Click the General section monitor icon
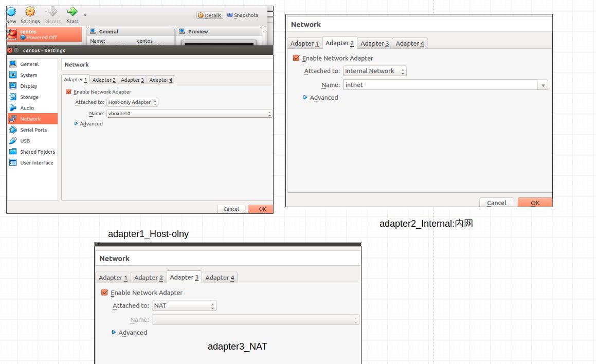This screenshot has height=364, width=596. click(x=93, y=31)
